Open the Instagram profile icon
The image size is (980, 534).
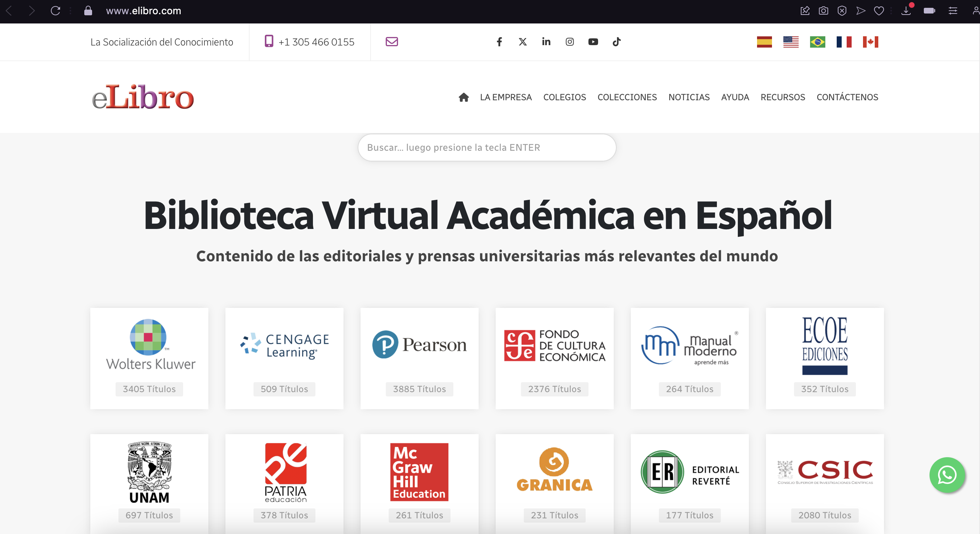[x=570, y=42]
